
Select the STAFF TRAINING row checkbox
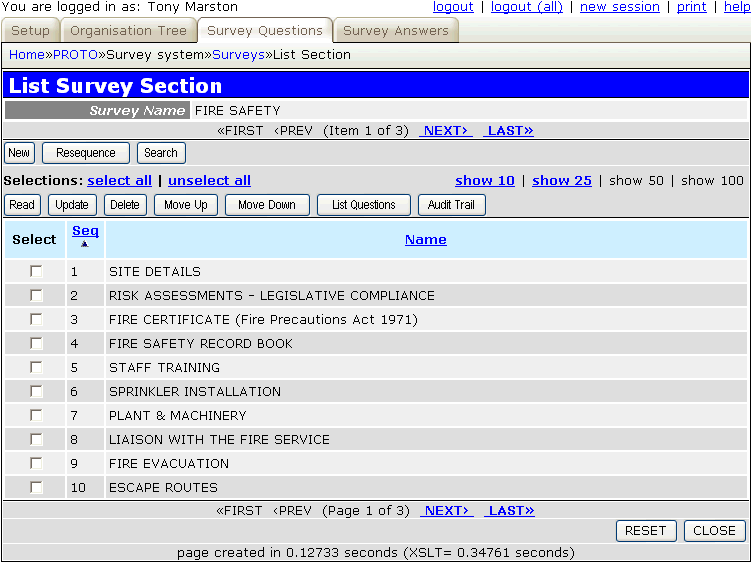(x=36, y=367)
